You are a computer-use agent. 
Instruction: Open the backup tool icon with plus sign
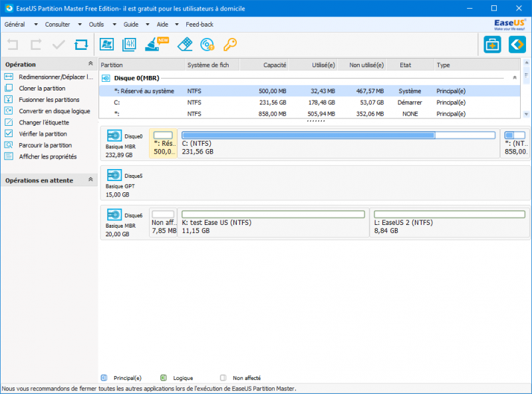point(492,45)
